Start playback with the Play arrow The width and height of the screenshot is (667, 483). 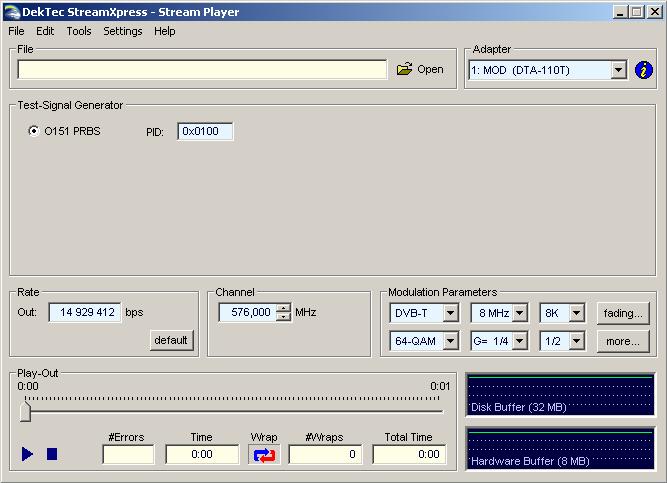(27, 454)
